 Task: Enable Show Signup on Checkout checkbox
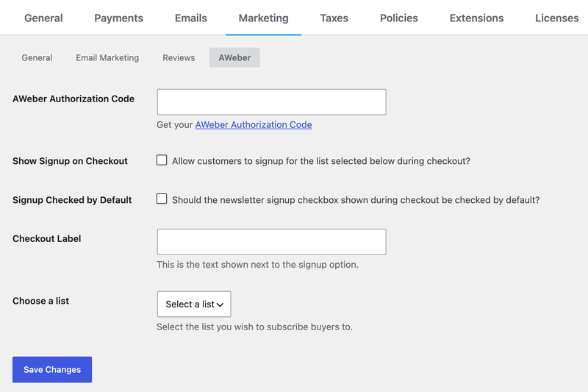click(x=162, y=160)
